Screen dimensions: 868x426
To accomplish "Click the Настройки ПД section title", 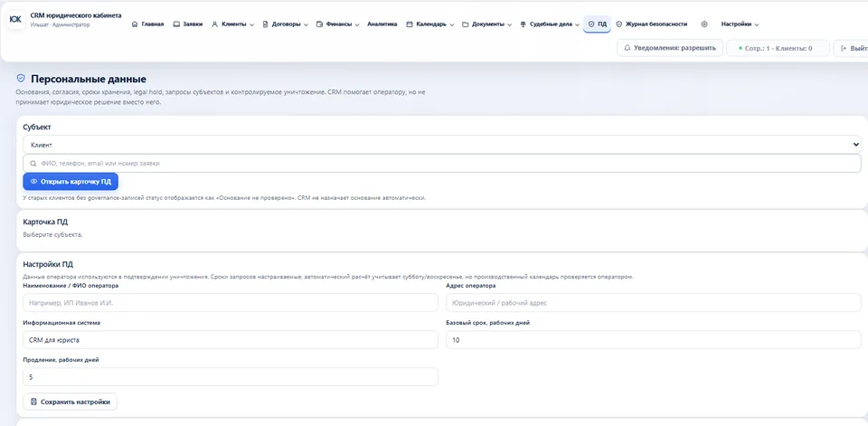I will 48,264.
